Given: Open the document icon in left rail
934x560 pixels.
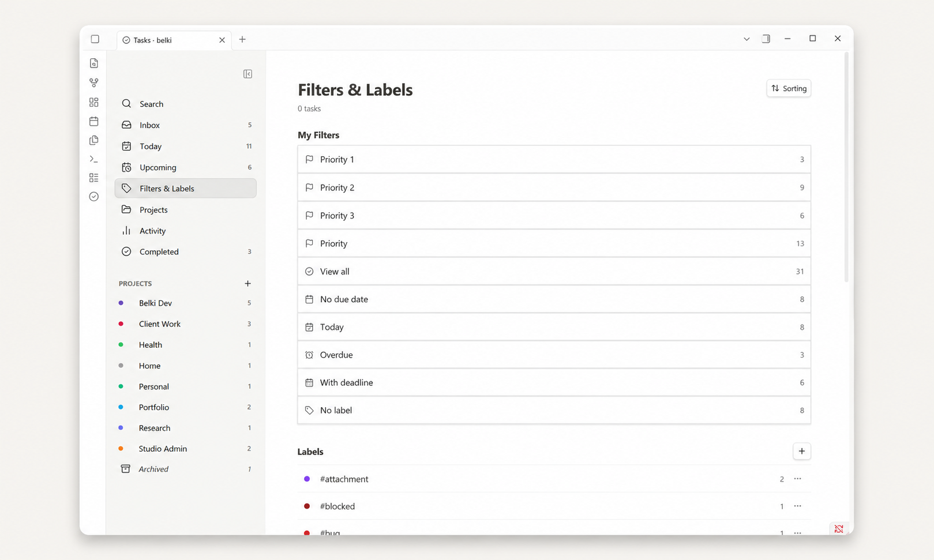Looking at the screenshot, I should click(94, 63).
